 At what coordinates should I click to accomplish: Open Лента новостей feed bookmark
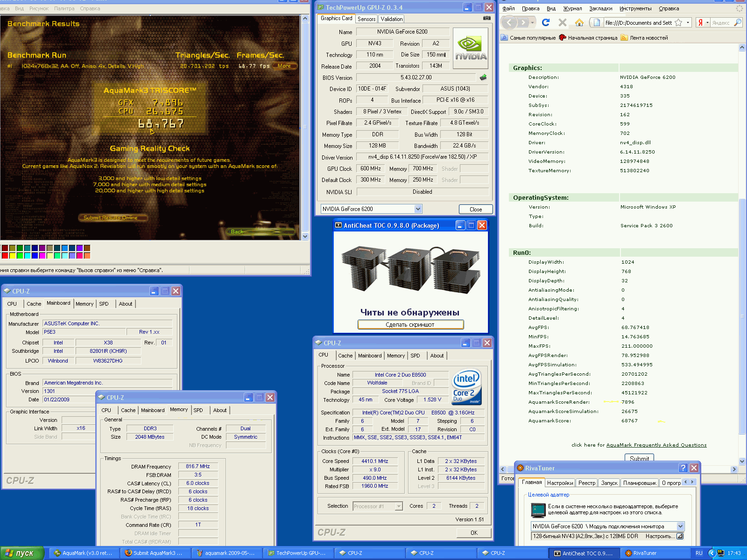[x=645, y=38]
